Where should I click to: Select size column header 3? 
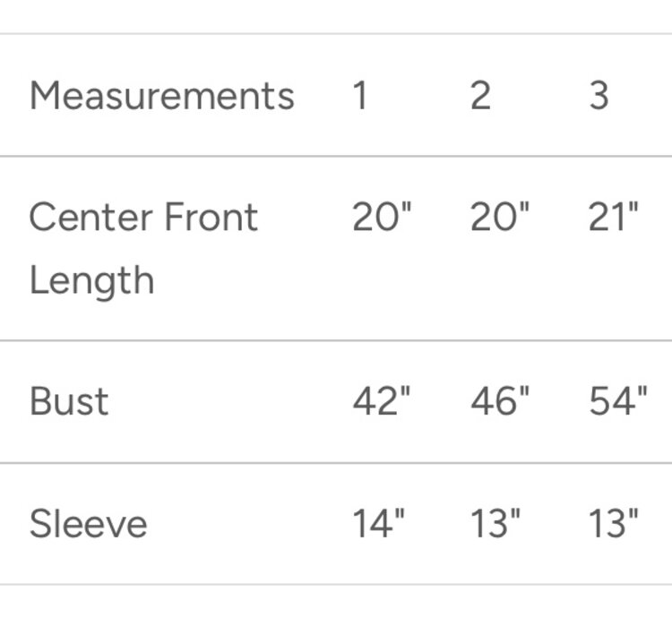(x=599, y=95)
